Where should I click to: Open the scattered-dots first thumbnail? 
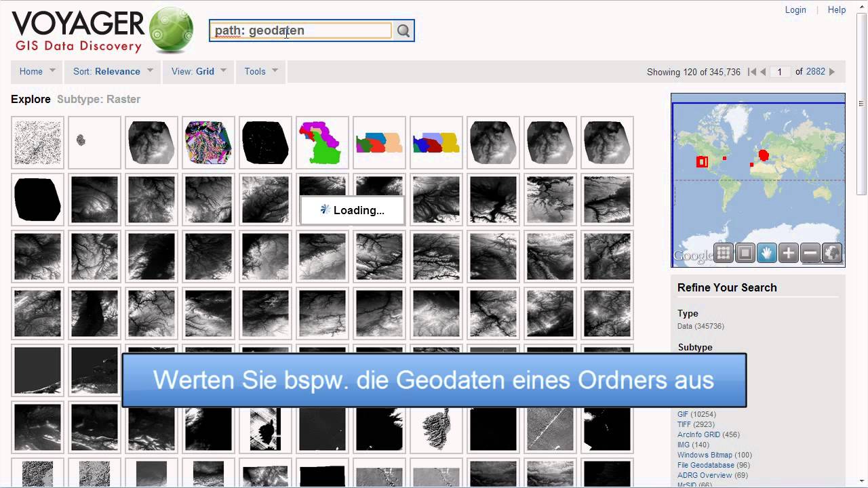click(37, 143)
